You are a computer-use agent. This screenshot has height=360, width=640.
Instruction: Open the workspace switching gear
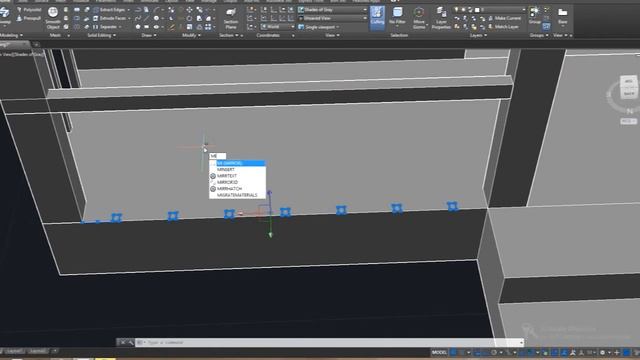[x=602, y=352]
